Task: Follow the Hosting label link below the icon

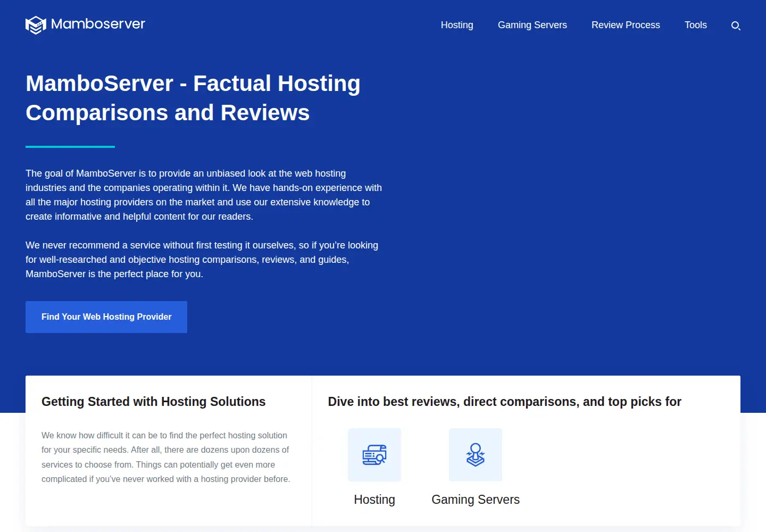Action: pyautogui.click(x=374, y=500)
